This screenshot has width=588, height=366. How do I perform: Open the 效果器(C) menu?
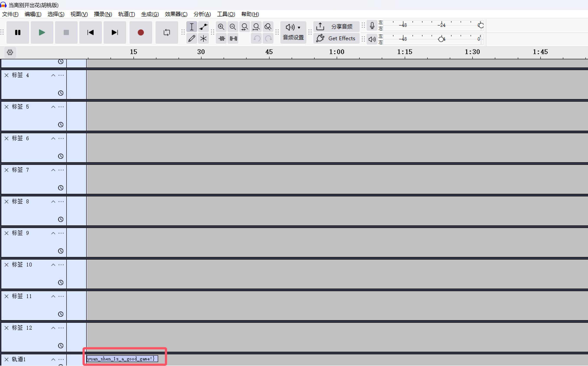[176, 14]
